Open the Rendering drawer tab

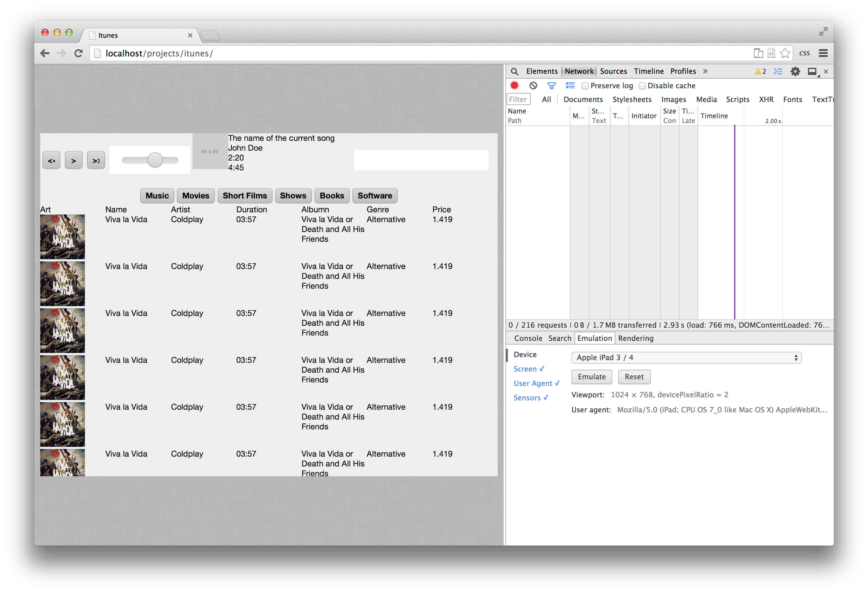click(x=635, y=338)
